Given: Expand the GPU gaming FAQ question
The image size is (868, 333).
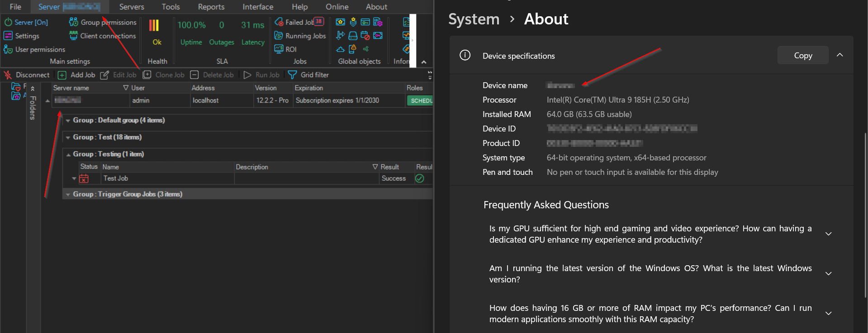Looking at the screenshot, I should (x=828, y=234).
